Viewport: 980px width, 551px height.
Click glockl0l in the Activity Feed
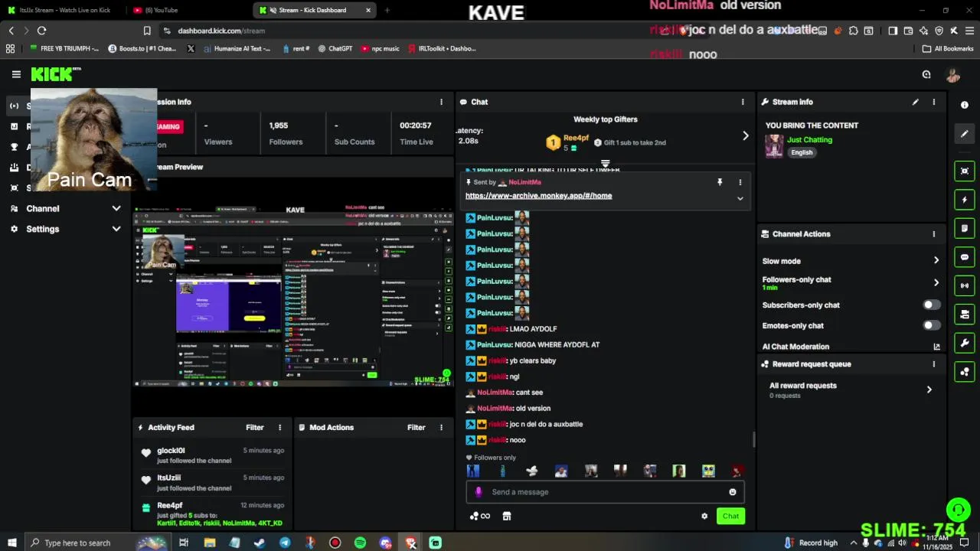(171, 451)
